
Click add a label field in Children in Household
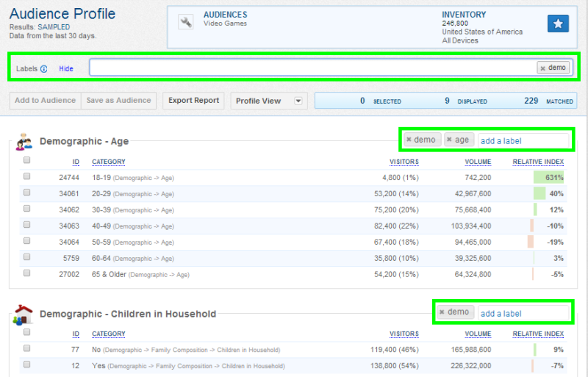tap(523, 314)
